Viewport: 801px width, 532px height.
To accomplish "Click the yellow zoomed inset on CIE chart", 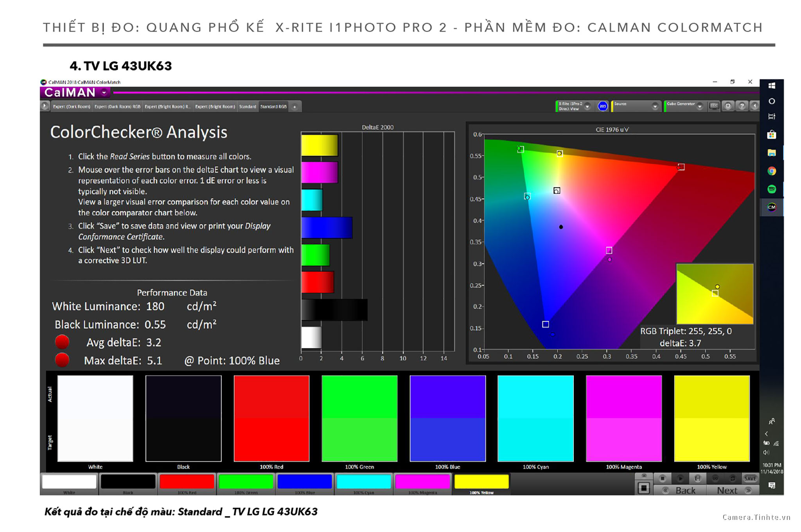I will tap(715, 294).
